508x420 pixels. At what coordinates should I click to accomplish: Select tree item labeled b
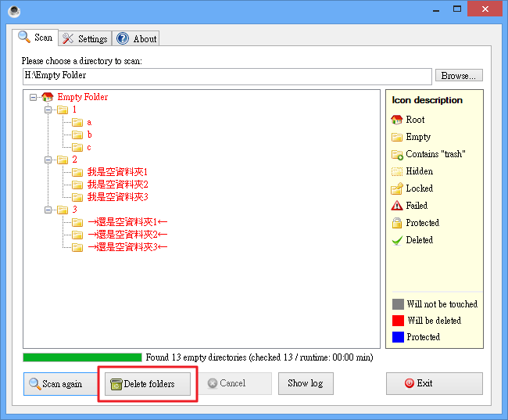[x=89, y=135]
